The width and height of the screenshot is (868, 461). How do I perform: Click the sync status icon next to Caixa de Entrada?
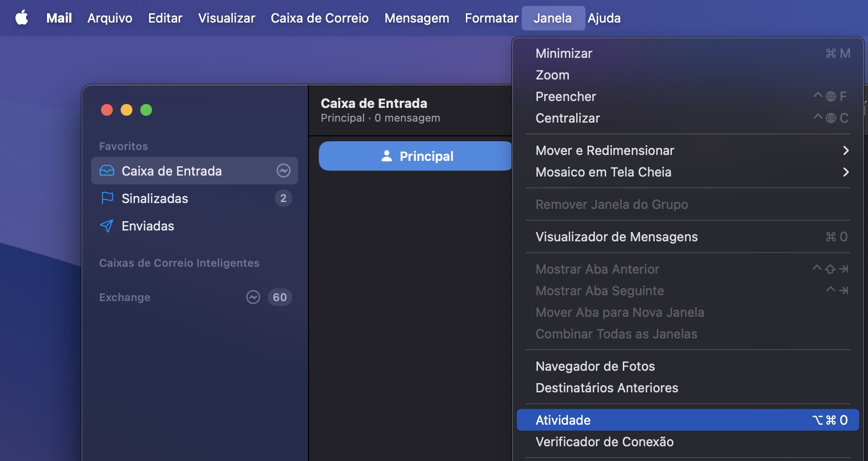(283, 171)
